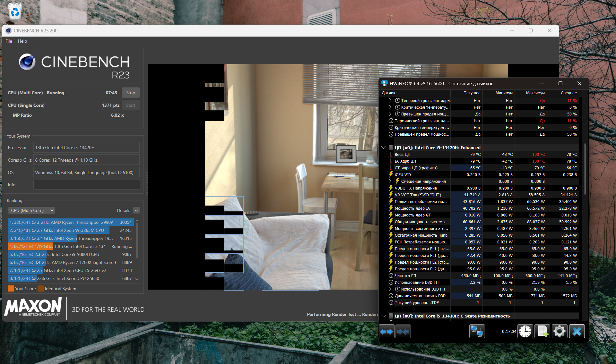Image resolution: width=616 pixels, height=364 pixels.
Task: Stop the running Multi Core test
Action: pos(130,93)
